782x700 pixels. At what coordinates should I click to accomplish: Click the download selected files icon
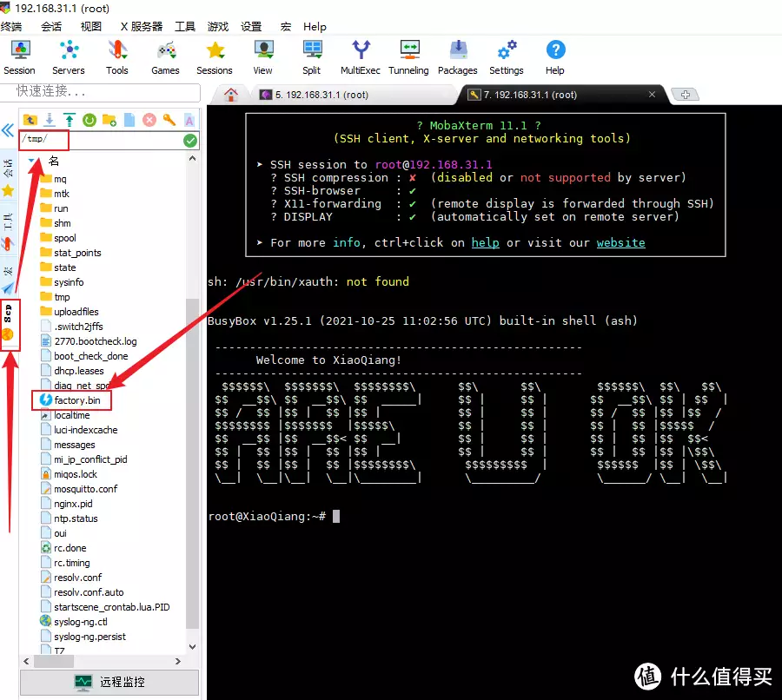click(50, 120)
